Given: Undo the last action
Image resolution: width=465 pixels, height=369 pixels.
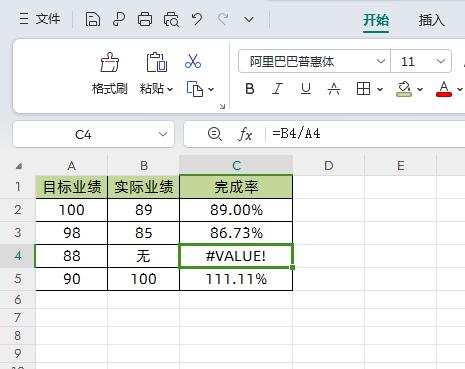Looking at the screenshot, I should click(197, 19).
